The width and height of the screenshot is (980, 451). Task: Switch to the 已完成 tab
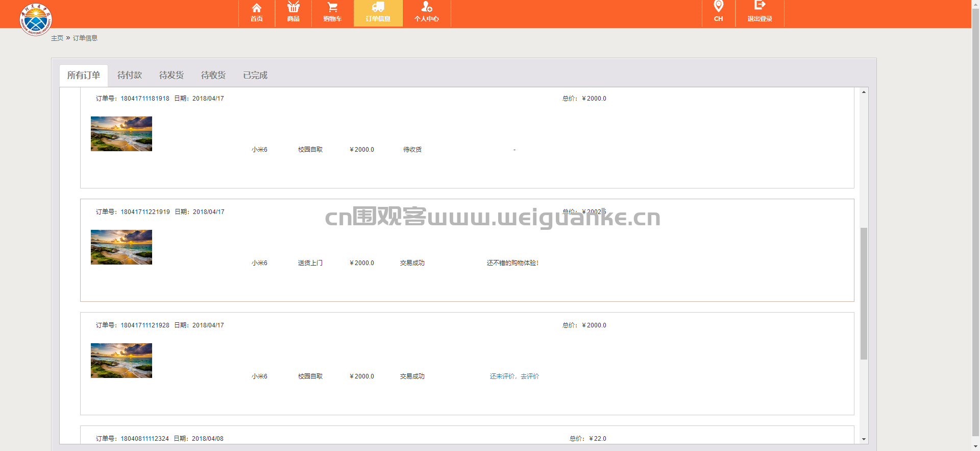tap(255, 76)
